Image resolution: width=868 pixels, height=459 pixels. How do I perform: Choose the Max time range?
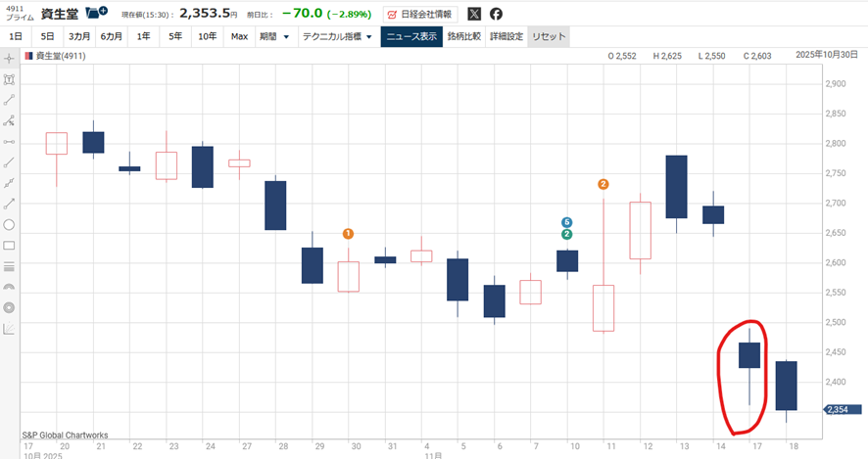pyautogui.click(x=239, y=36)
